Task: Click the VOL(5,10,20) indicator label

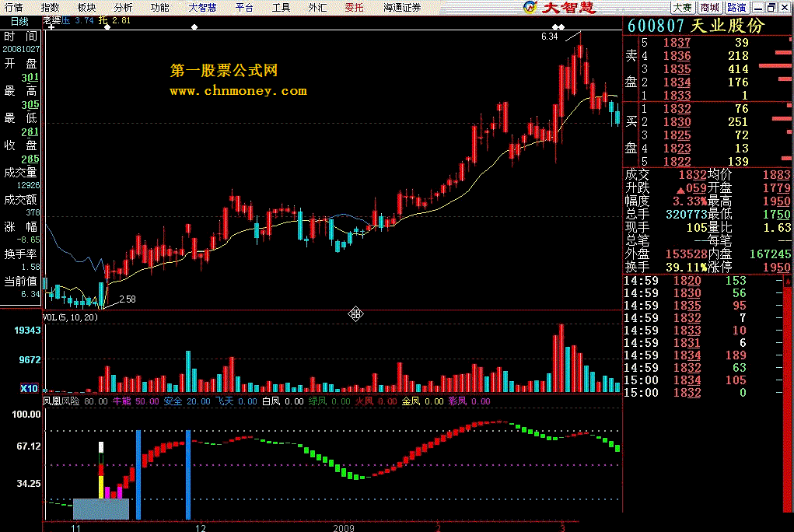Action: 71,317
